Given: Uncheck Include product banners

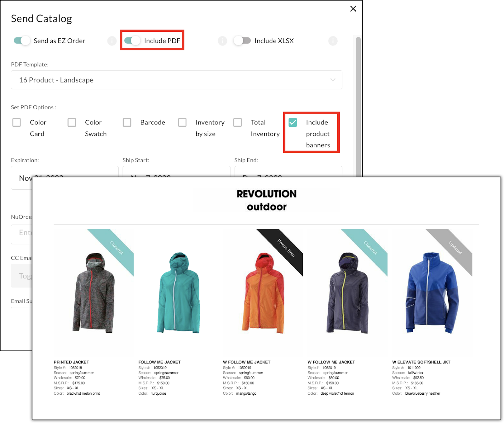Looking at the screenshot, I should [293, 122].
